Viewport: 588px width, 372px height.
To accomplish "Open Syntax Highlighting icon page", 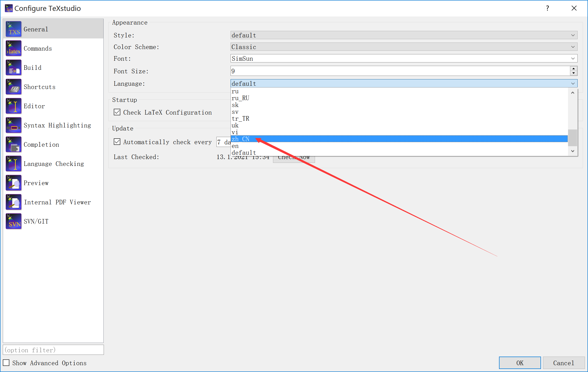I will 14,125.
